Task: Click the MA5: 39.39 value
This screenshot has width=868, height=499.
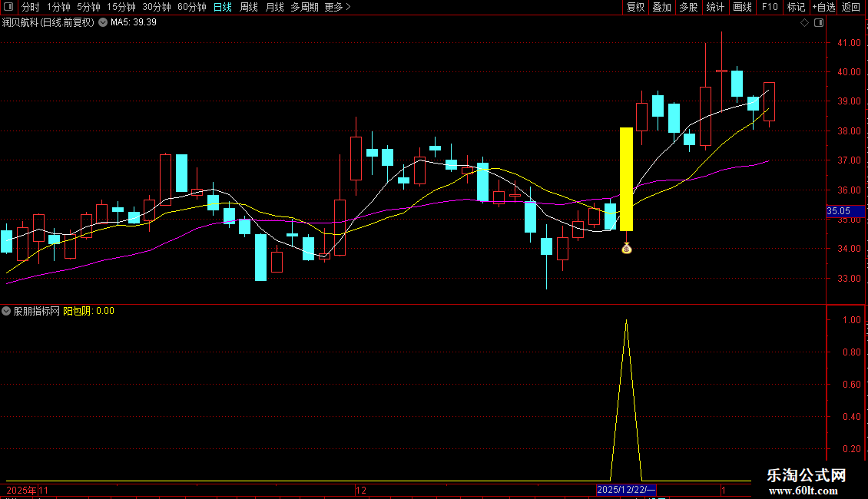Action: coord(134,23)
